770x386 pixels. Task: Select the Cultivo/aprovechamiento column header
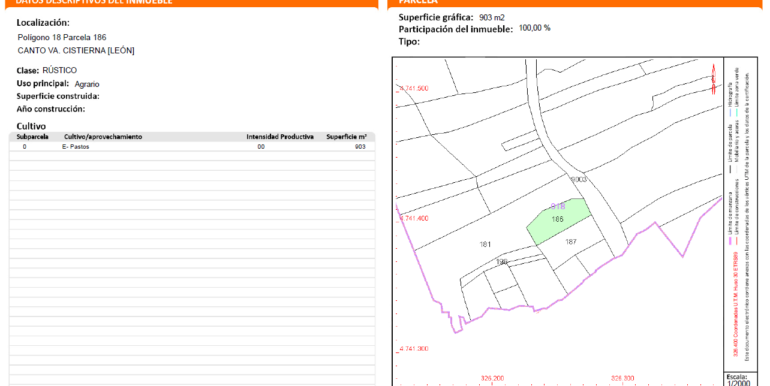[103, 137]
